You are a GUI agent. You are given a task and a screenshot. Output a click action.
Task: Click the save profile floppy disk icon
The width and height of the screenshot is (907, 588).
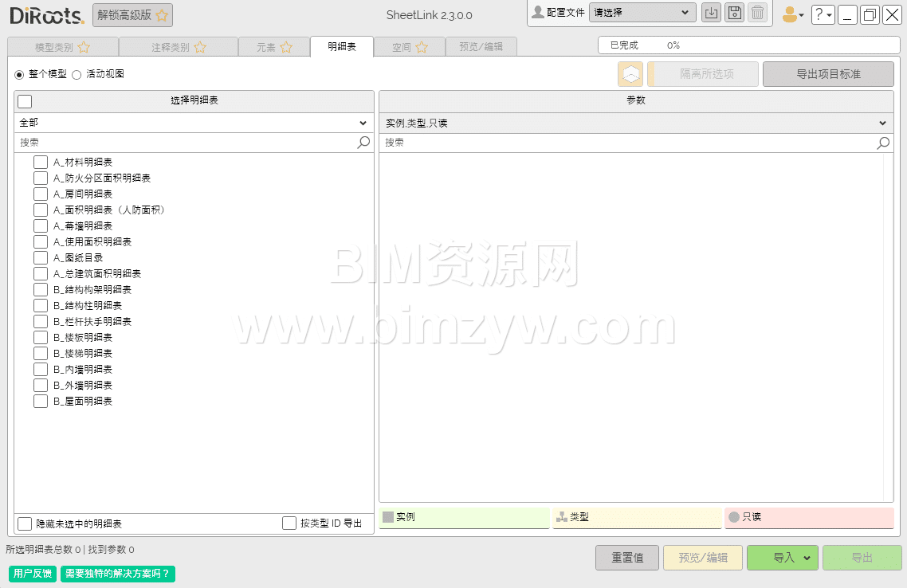click(x=734, y=13)
